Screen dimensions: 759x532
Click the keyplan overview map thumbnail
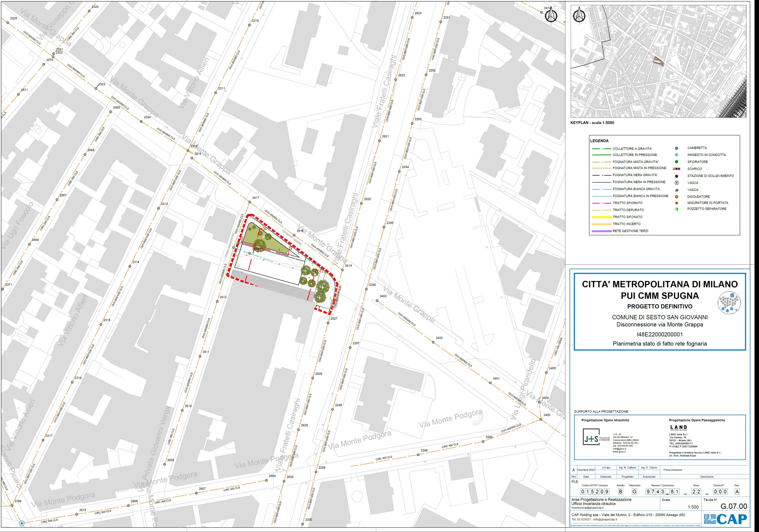[x=658, y=61]
